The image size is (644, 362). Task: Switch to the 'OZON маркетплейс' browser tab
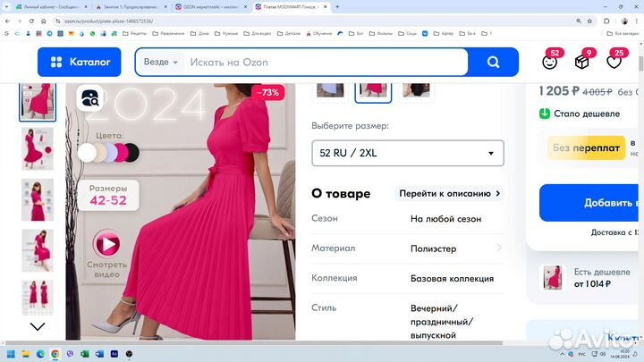(211, 7)
